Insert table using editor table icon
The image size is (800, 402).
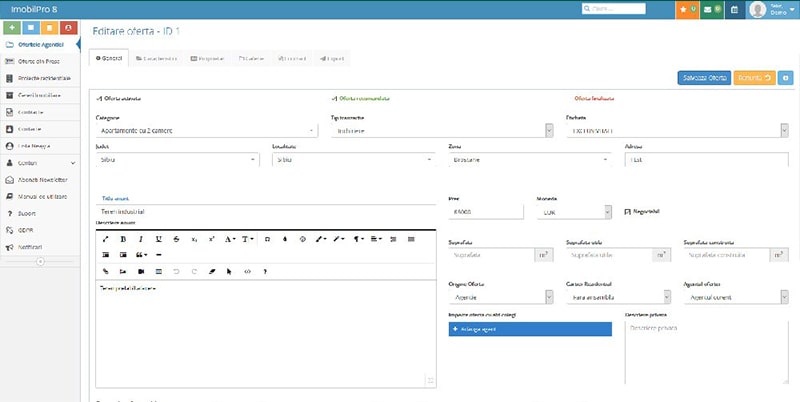tap(159, 271)
